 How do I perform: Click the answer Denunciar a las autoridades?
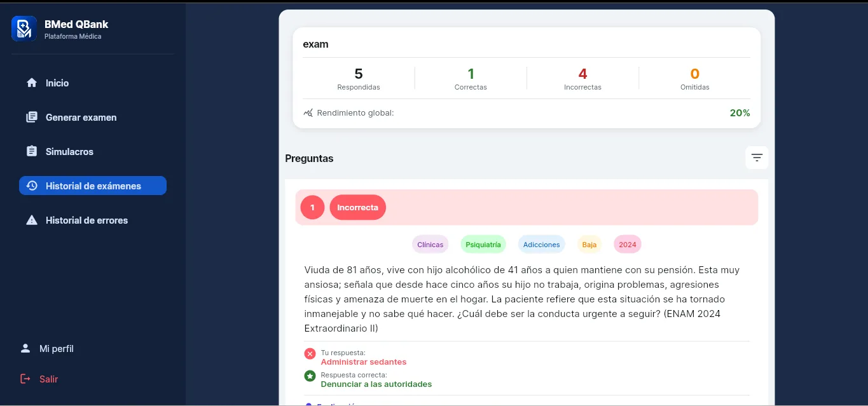click(x=376, y=384)
